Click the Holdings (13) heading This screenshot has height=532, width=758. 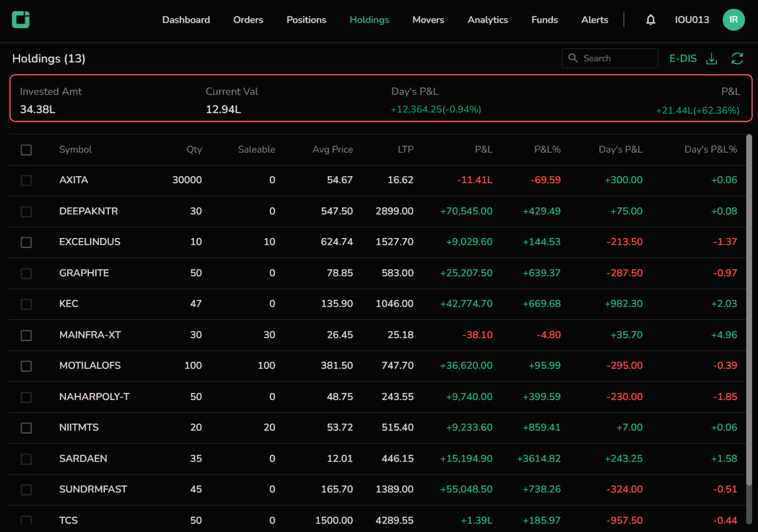(49, 59)
